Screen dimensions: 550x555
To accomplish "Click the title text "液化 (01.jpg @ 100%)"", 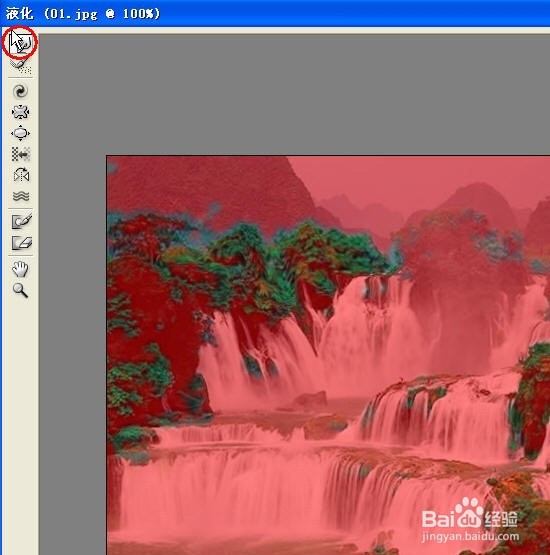I will point(83,13).
